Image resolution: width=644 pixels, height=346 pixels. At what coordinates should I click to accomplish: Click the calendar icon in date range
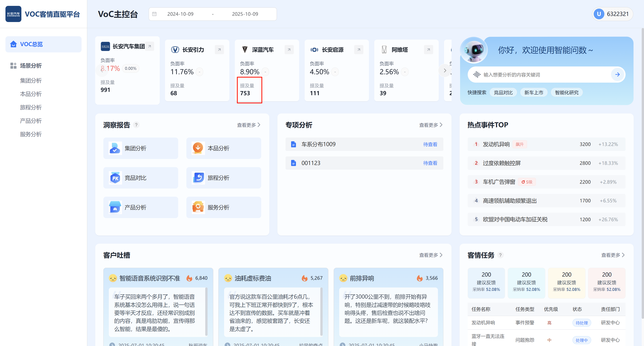[154, 14]
